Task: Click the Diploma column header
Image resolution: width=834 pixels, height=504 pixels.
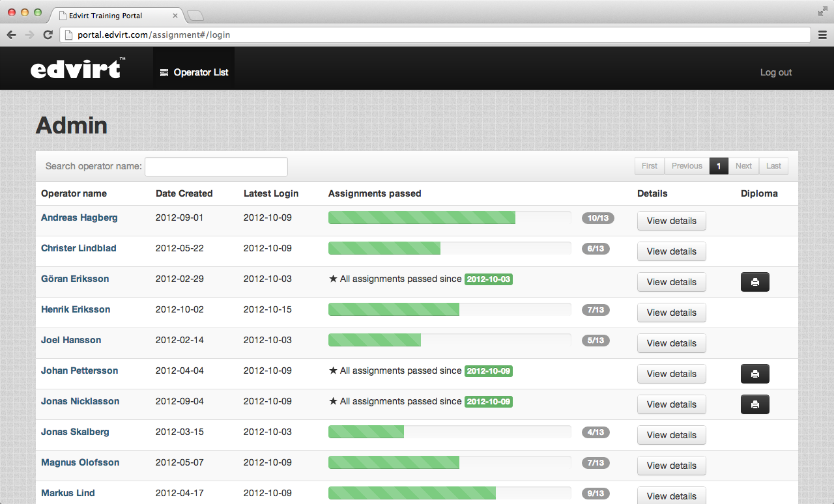Action: coord(759,193)
